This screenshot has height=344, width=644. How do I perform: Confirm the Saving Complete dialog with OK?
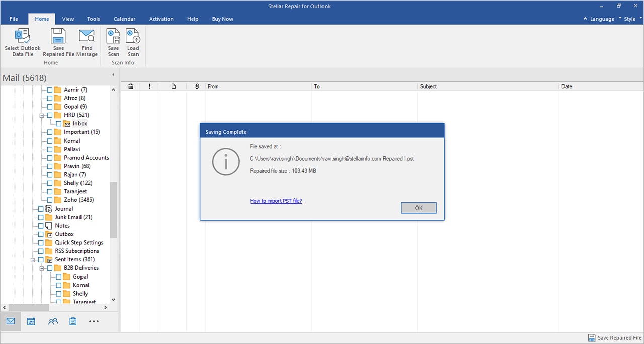419,208
